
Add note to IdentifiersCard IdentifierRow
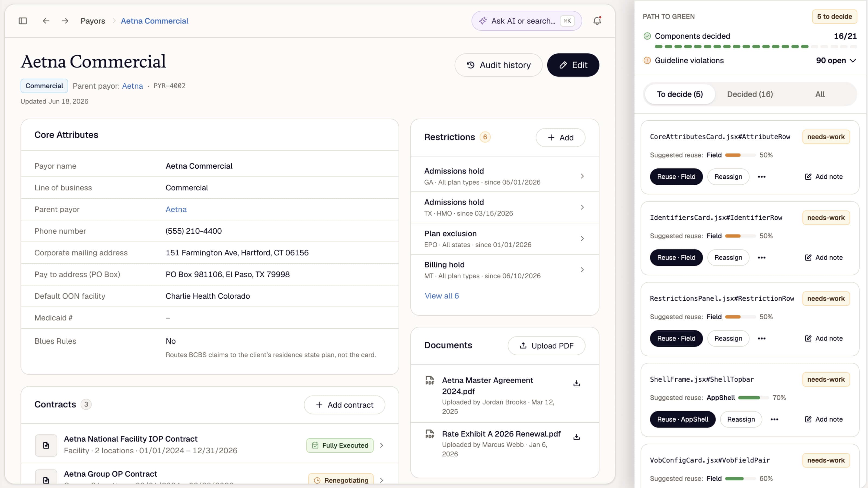(824, 258)
